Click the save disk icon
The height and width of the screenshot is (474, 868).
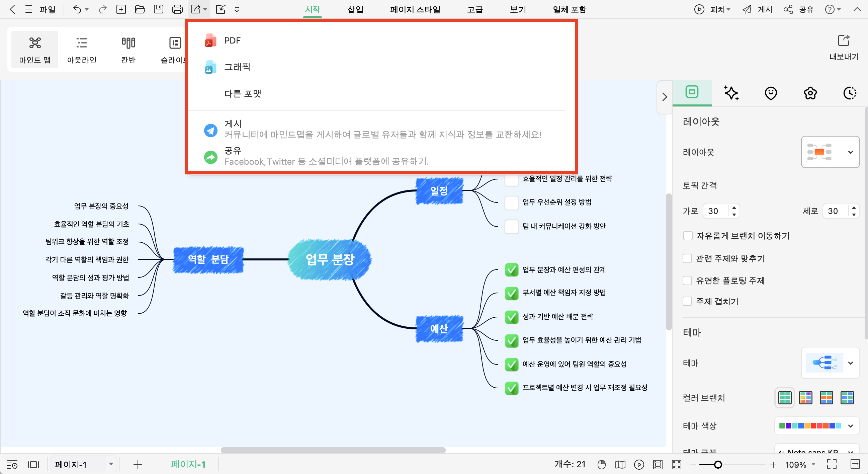tap(158, 9)
